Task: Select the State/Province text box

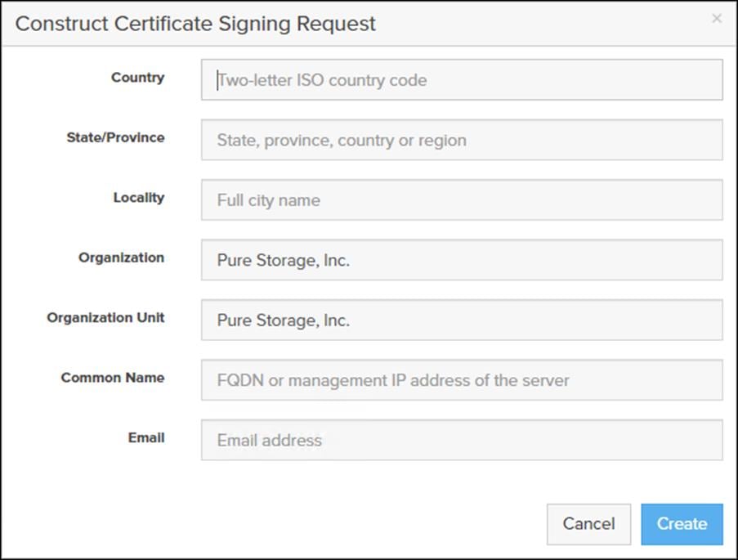Action: click(x=462, y=140)
